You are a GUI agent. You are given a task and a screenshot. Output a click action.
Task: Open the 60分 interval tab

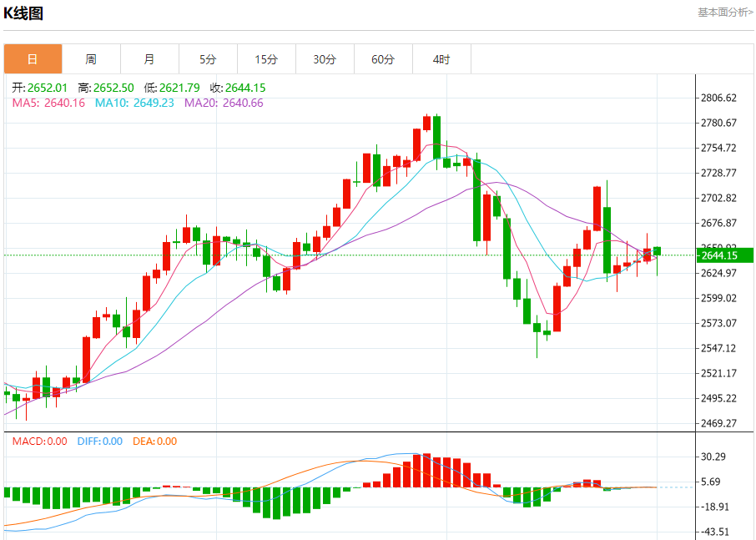coord(383,59)
